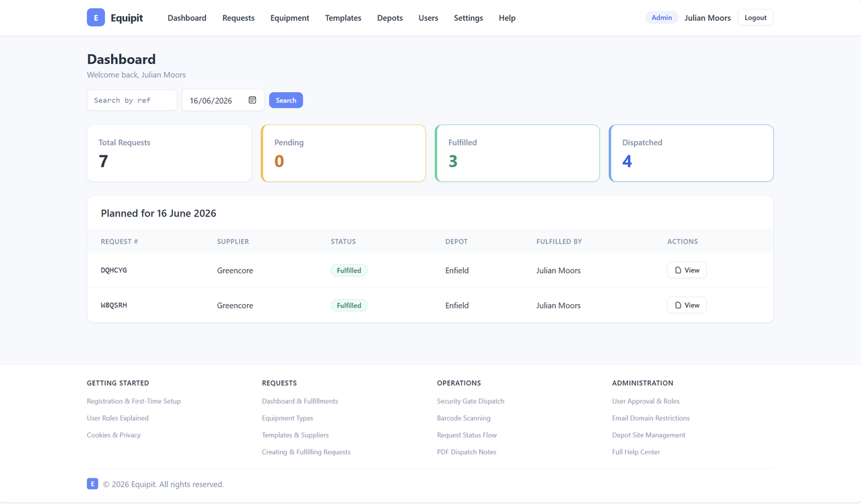Click the Equipit logo icon in header
861x504 pixels.
pos(96,17)
